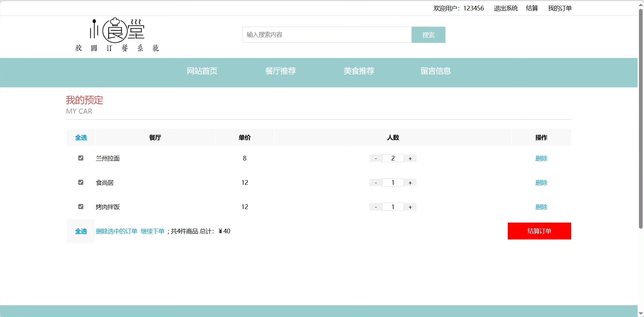Deselect the 烤肉拌饭 checkbox
The image size is (644, 317).
(x=81, y=207)
